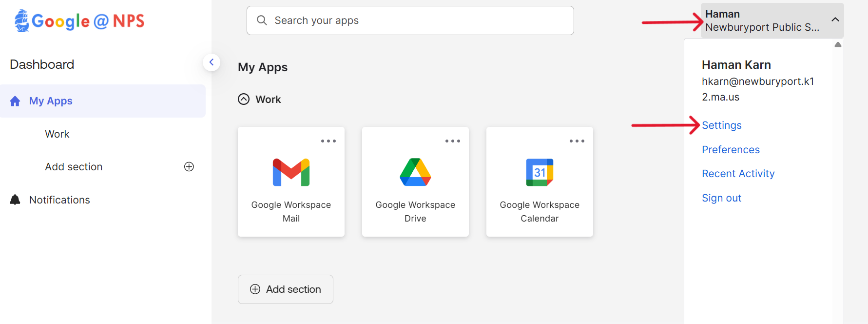This screenshot has height=324, width=868.
Task: Click the Google @ NPS logo
Action: point(79,21)
